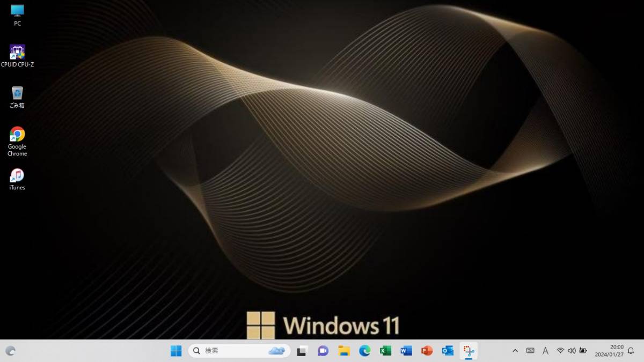Select the Google Chrome desktop shortcut
Image resolution: width=644 pixels, height=362 pixels.
point(17,142)
